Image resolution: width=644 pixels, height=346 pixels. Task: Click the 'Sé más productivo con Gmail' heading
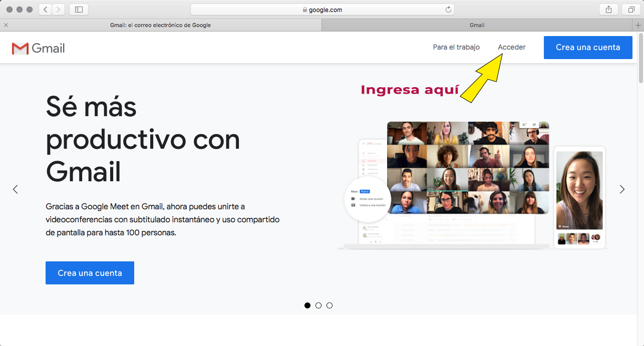(143, 139)
